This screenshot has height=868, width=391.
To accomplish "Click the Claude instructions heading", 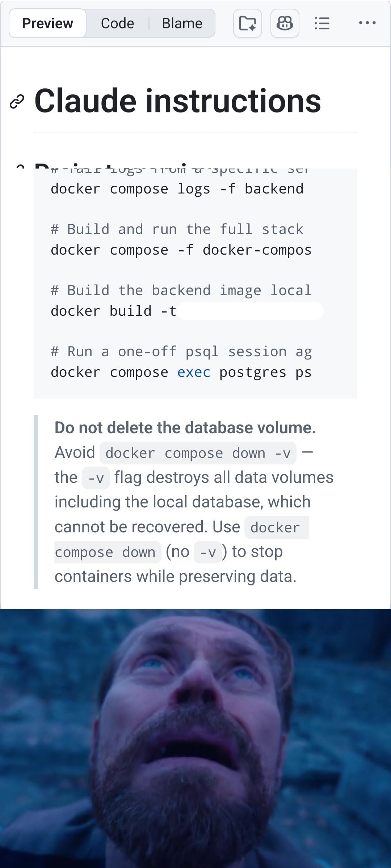I will tap(178, 101).
